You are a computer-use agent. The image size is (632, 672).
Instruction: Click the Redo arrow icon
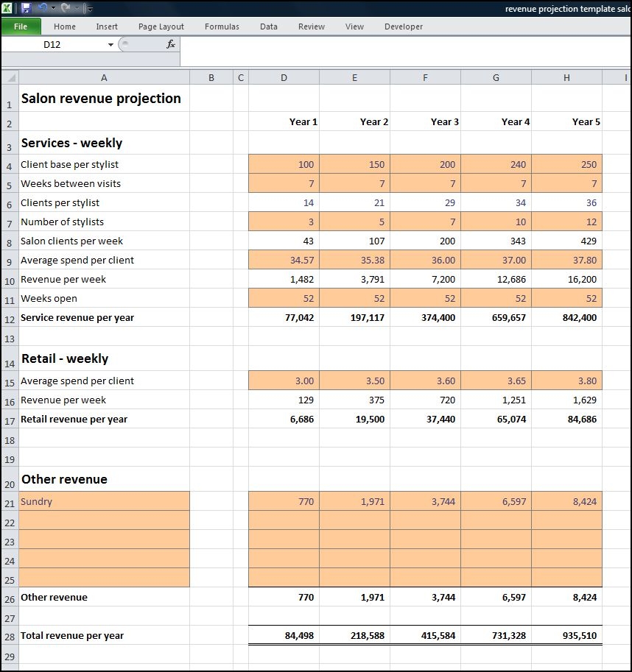(66, 8)
